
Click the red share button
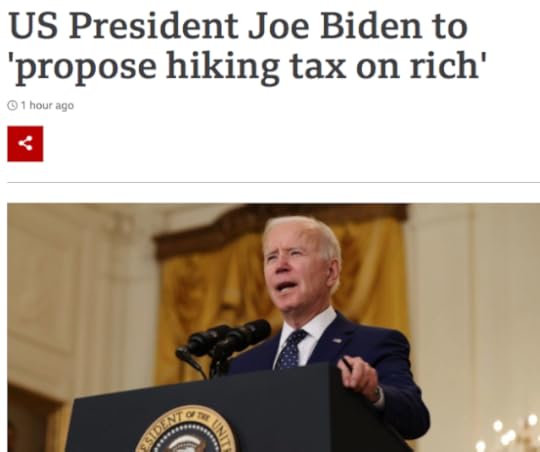point(25,144)
